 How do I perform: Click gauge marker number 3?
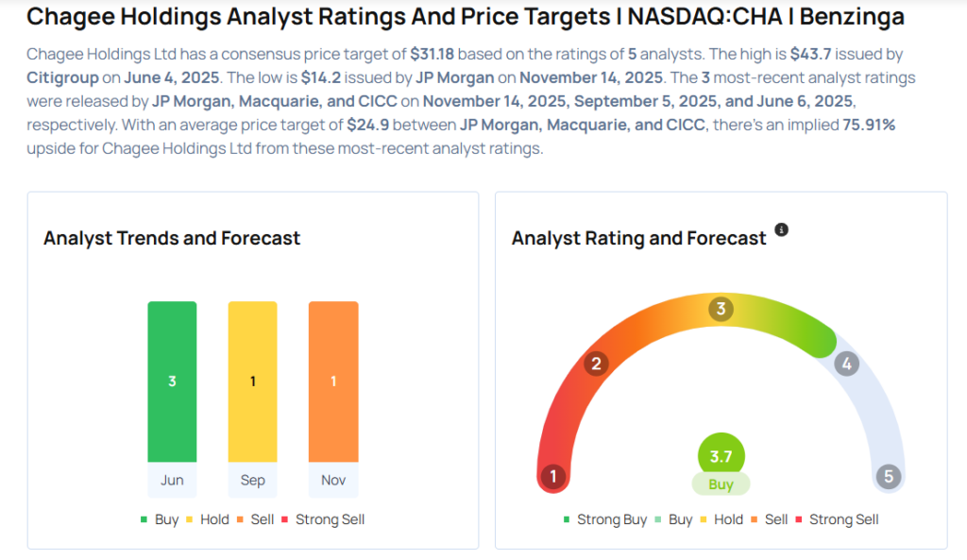click(x=721, y=309)
